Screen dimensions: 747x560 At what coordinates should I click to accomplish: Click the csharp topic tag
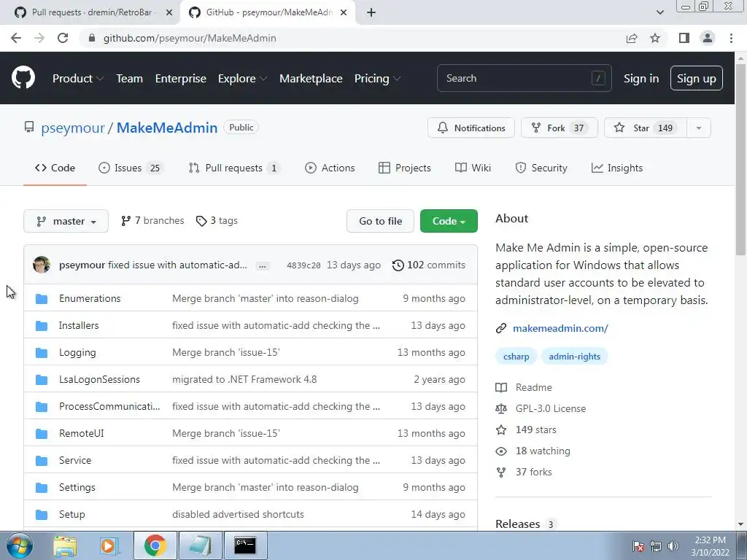coord(516,357)
